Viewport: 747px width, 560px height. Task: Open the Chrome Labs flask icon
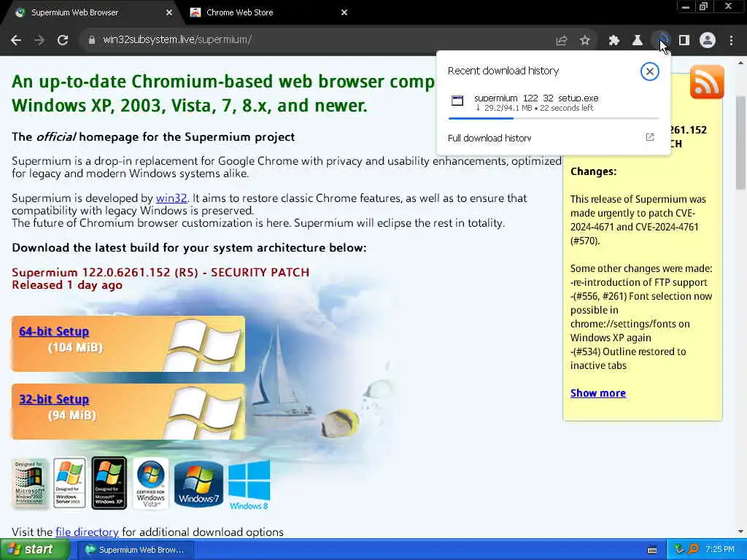637,41
